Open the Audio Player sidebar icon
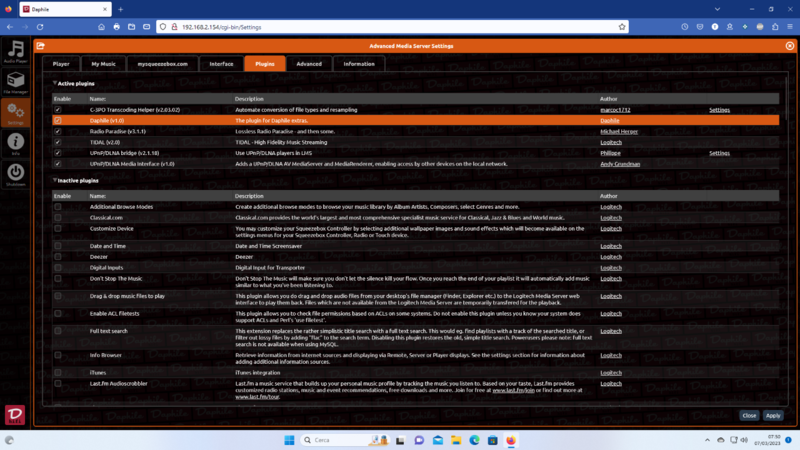The image size is (800, 450). [x=16, y=52]
